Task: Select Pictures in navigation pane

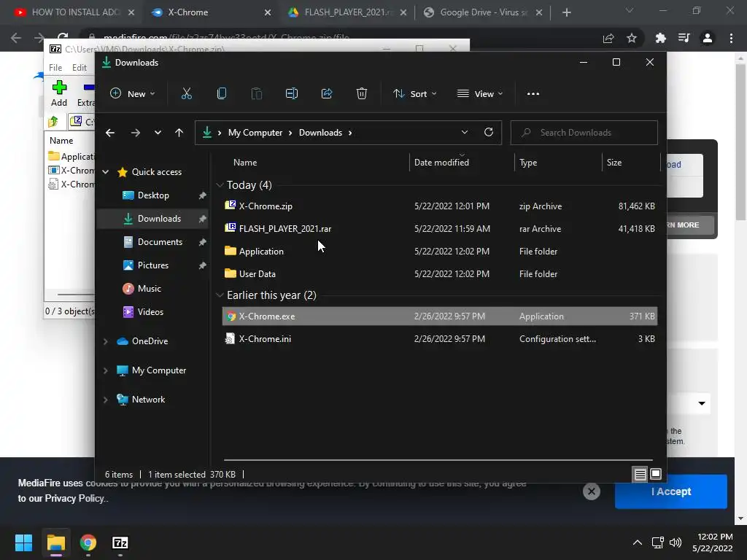Action: click(x=152, y=265)
